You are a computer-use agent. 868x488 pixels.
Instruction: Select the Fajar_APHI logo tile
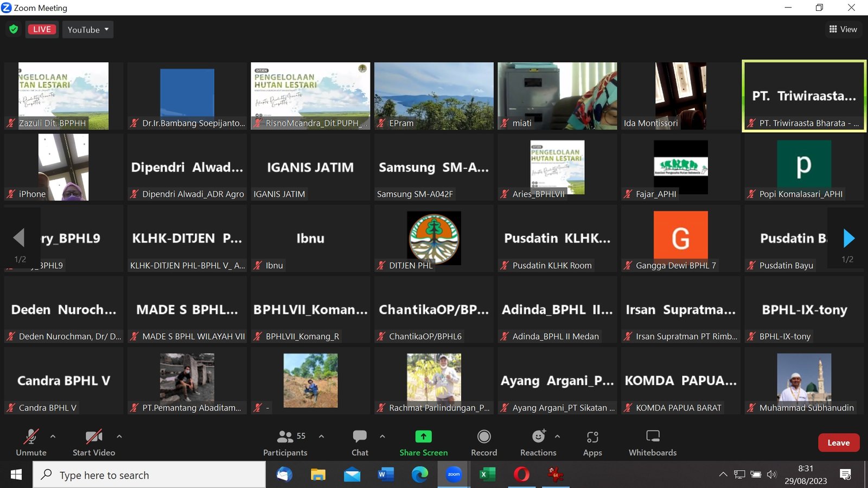pyautogui.click(x=681, y=167)
